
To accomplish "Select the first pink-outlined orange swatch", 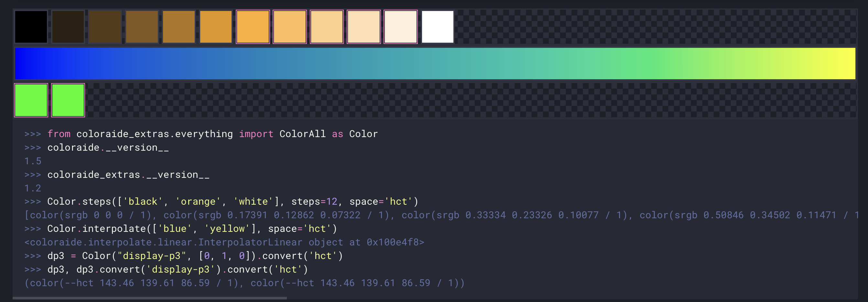I will click(253, 27).
